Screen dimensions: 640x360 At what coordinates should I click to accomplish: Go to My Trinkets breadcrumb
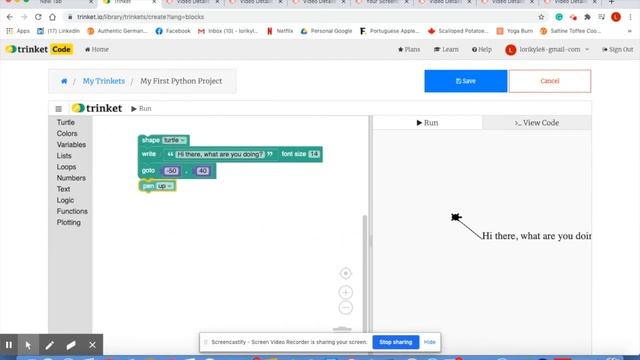(x=104, y=81)
